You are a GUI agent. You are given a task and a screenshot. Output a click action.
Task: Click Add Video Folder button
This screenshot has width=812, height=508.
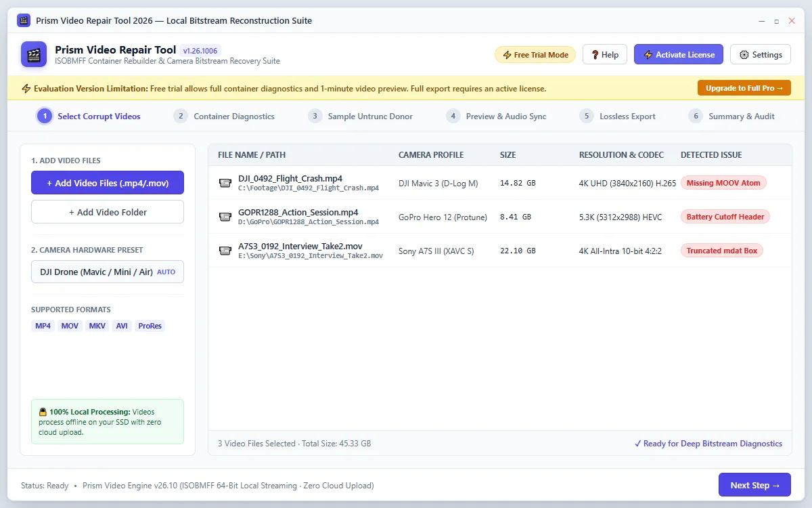[x=108, y=212]
